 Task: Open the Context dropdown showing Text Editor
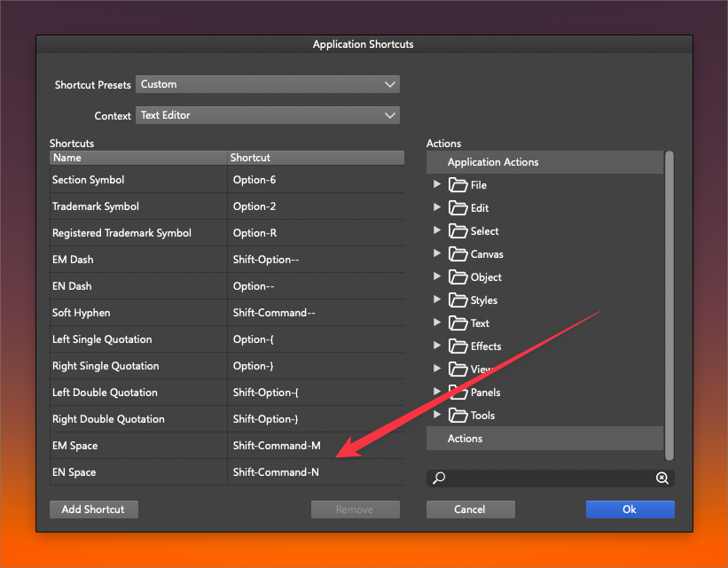pos(267,115)
